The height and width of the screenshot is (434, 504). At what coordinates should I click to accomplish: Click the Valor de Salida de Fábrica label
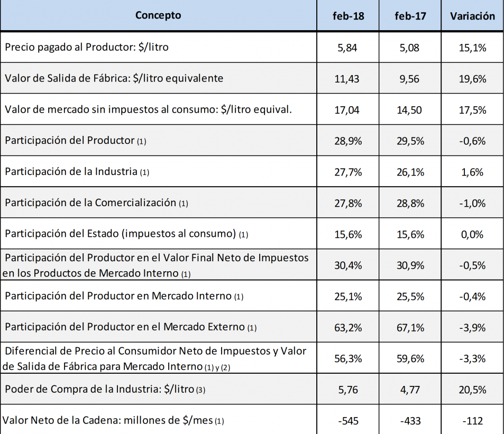(114, 78)
